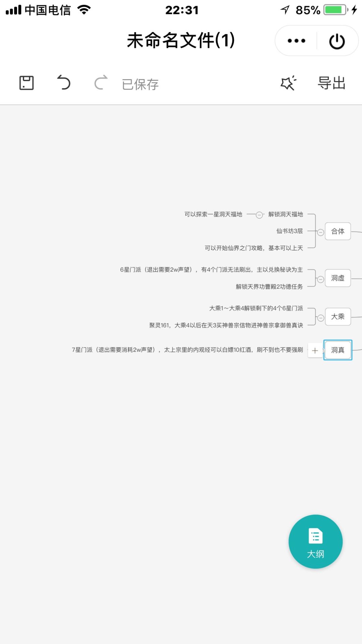362x644 pixels.
Task: Undo the last edit
Action: (x=63, y=82)
